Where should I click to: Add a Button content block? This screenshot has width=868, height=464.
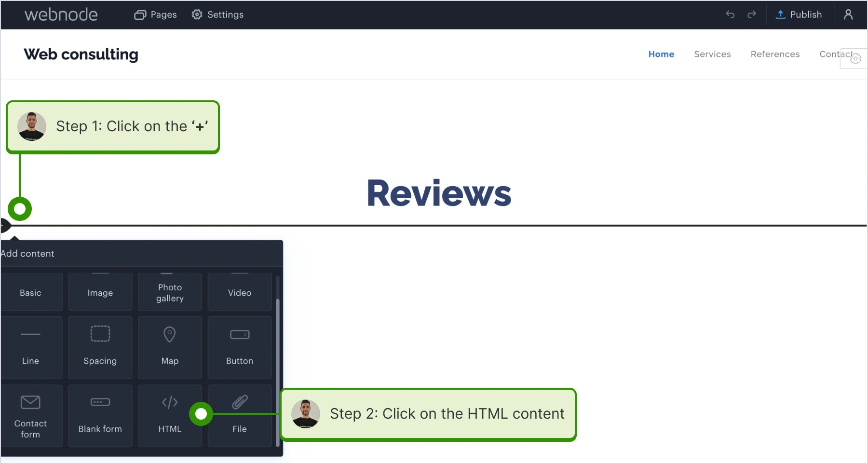240,347
